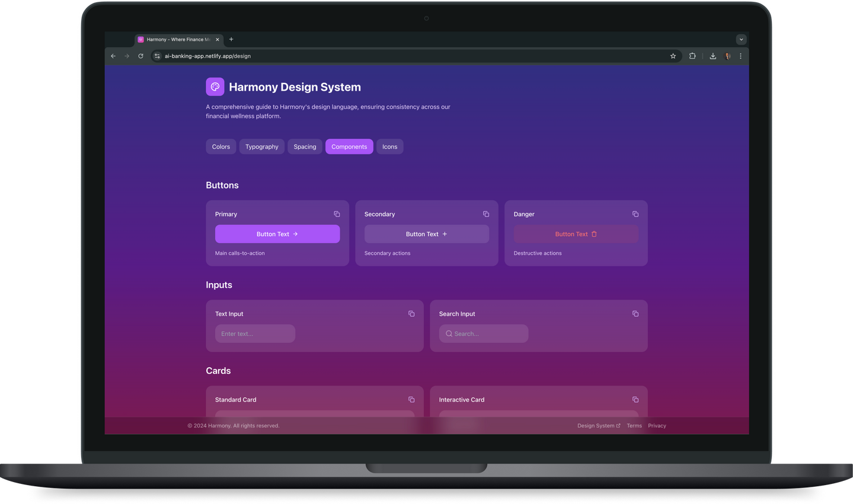Select the Icons tab
Screen dimensions: 853x504
tap(389, 147)
